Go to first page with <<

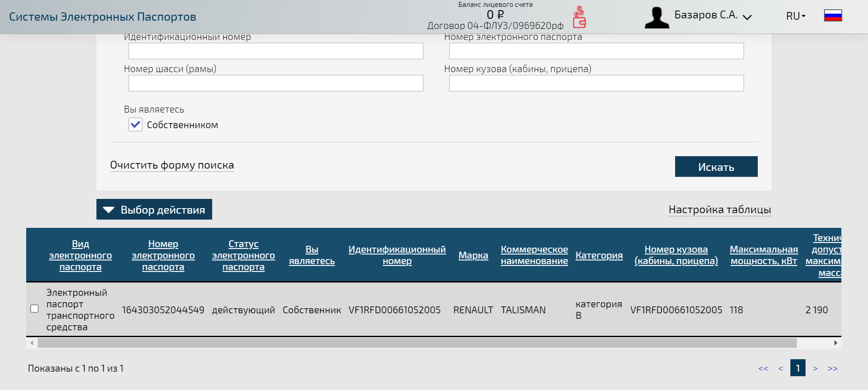pos(763,368)
